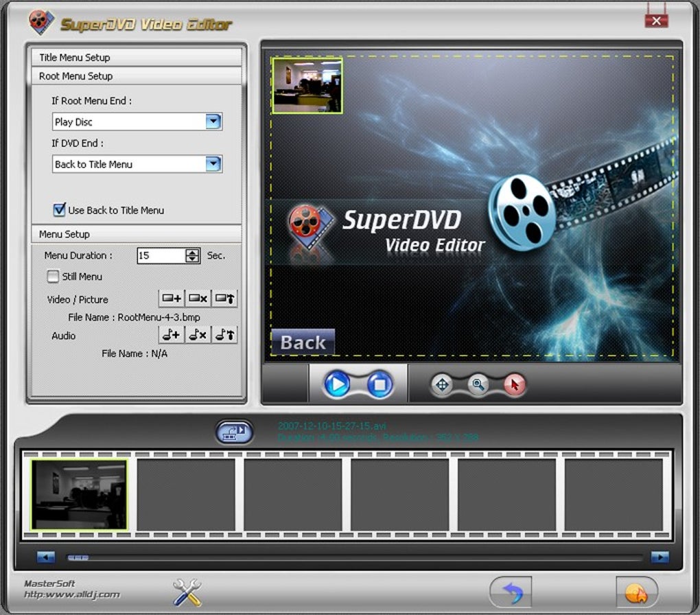
Task: Click the filmstrip scrollbar slider handle
Action: click(x=78, y=557)
